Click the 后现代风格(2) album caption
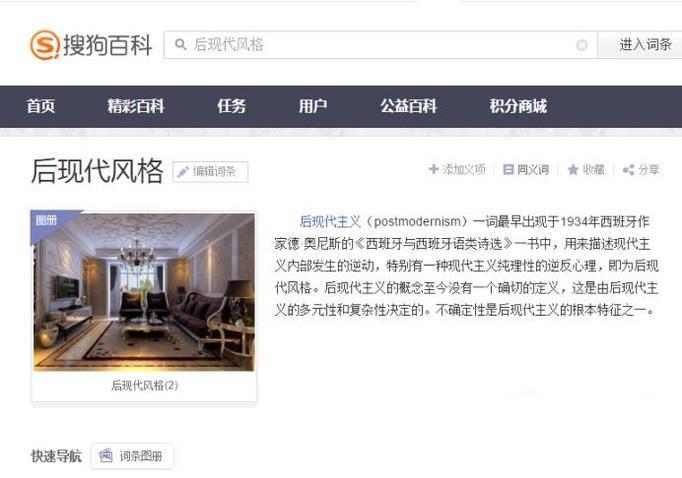The height and width of the screenshot is (478, 682). [x=145, y=385]
